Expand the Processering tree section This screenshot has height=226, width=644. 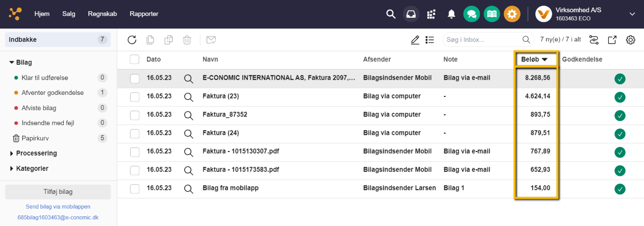click(36, 153)
